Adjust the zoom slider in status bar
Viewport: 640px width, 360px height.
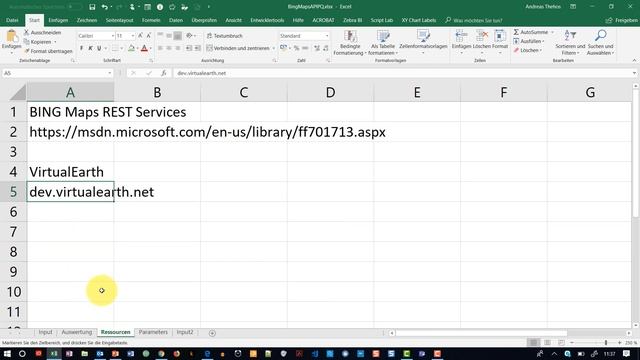coord(606,342)
